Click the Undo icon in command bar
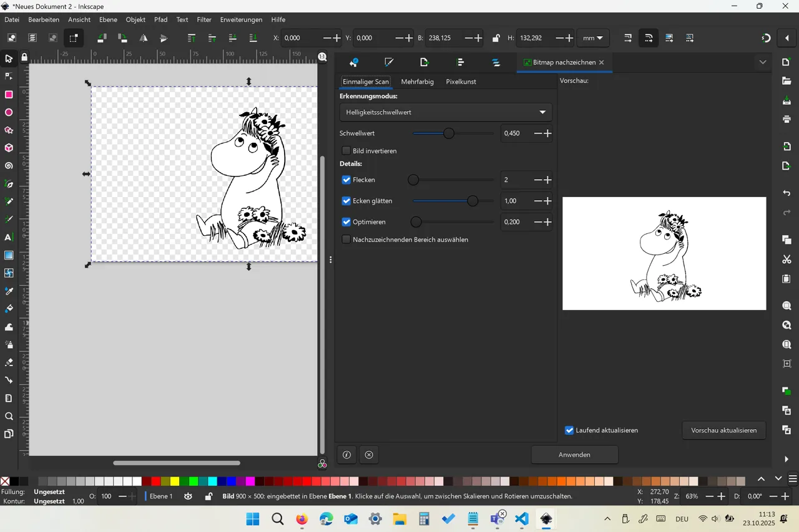This screenshot has height=532, width=799. point(787,193)
